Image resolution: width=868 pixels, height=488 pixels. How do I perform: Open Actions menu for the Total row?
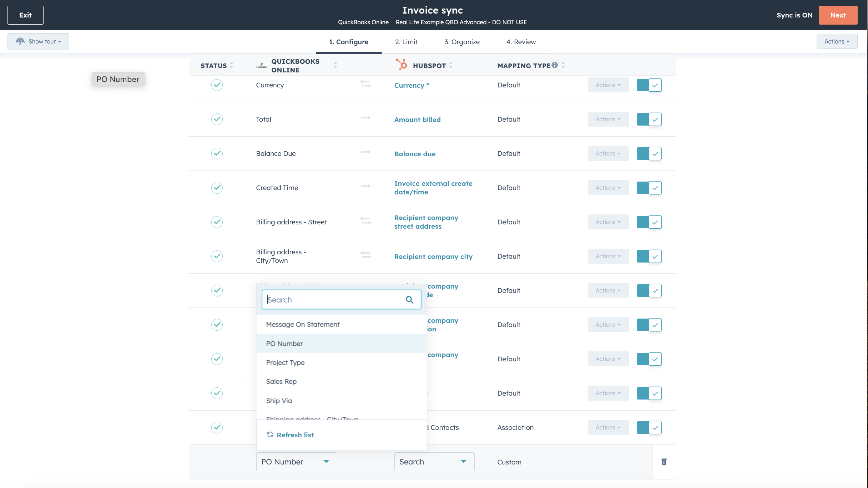(x=608, y=119)
